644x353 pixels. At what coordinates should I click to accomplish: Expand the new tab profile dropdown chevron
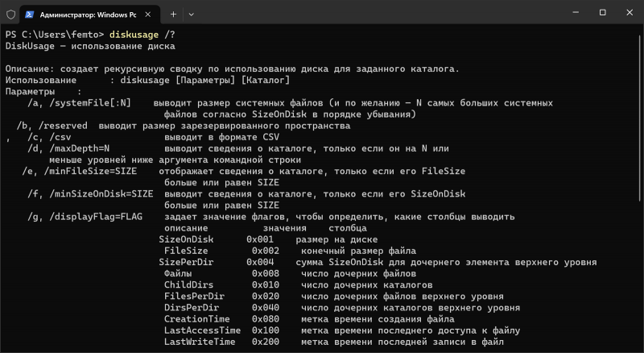[192, 14]
